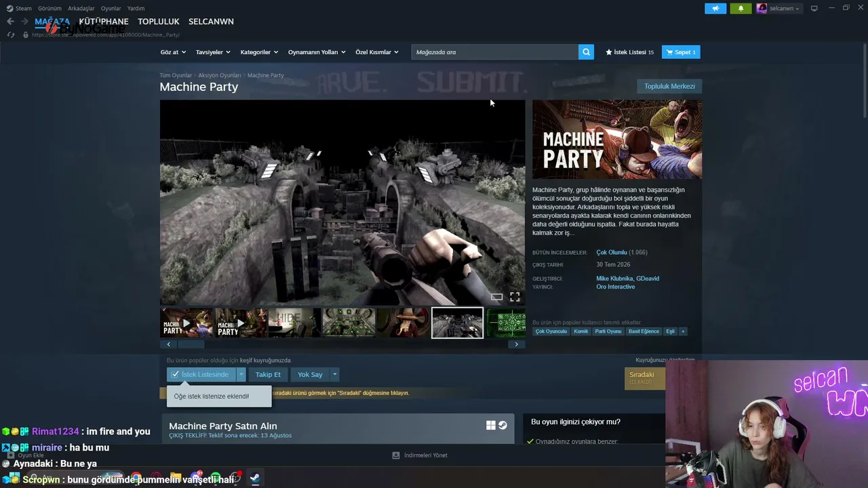Viewport: 868px width, 488px height.
Task: Click the Parti Oyunu tag
Action: pos(608,331)
